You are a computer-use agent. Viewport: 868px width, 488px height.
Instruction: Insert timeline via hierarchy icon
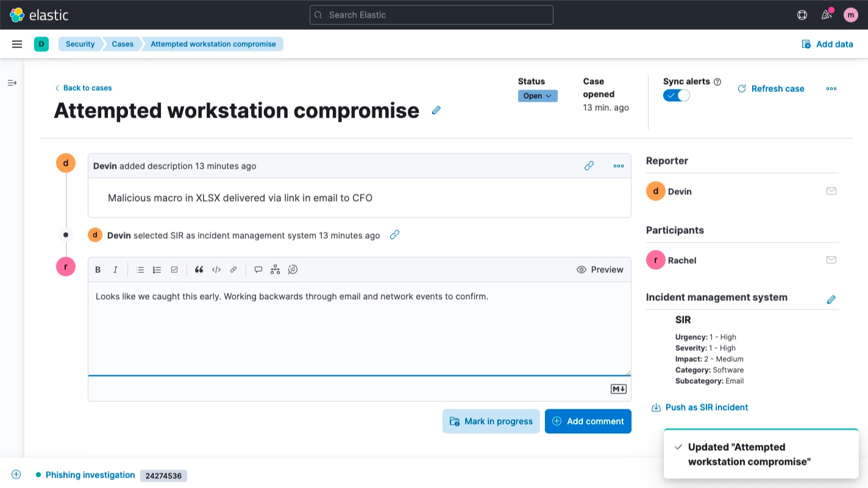(x=276, y=269)
